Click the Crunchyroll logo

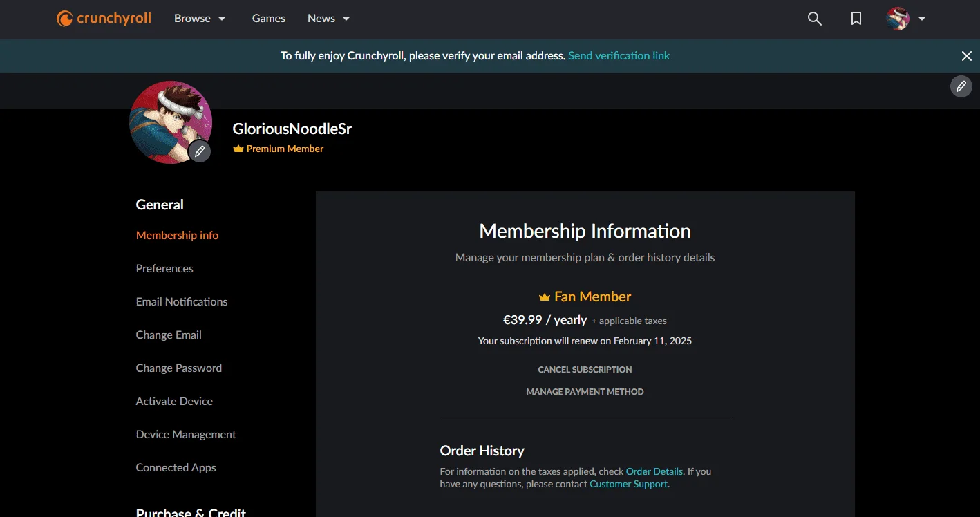(x=104, y=19)
